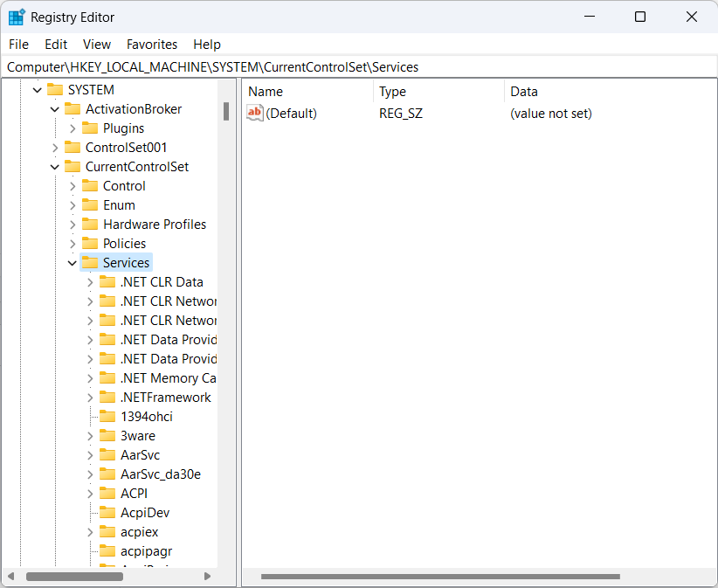Click the REG_SZ type cell
The image size is (718, 588).
[401, 114]
